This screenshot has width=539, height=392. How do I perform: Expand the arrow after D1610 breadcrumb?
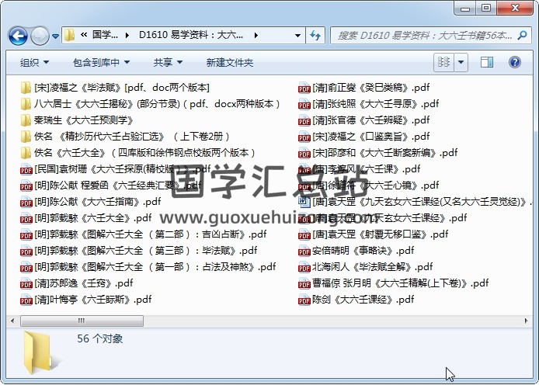tap(256, 35)
